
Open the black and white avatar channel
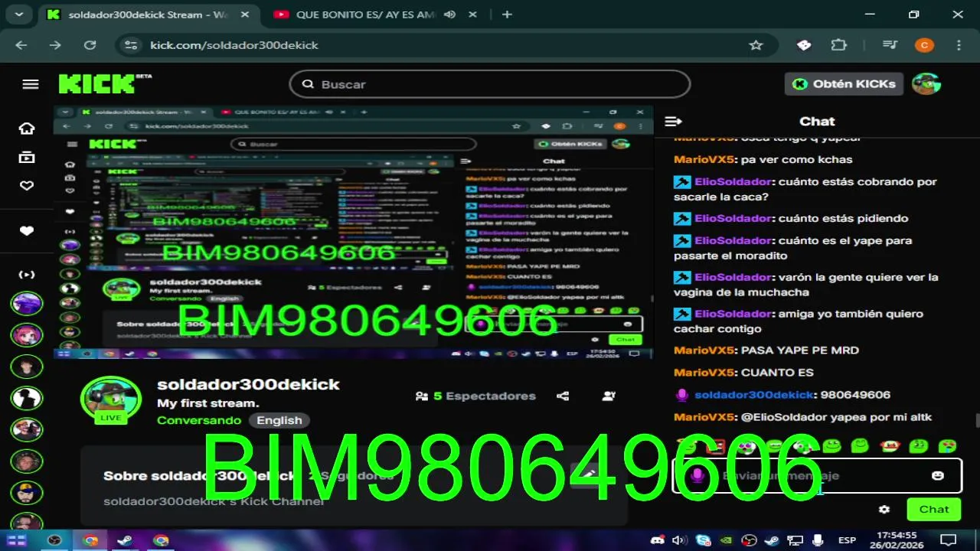click(x=27, y=398)
